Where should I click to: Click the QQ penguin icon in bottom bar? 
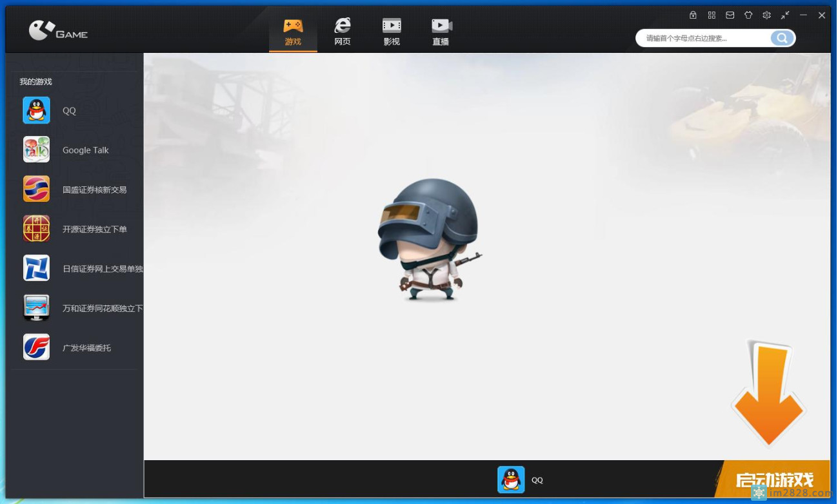click(x=511, y=480)
